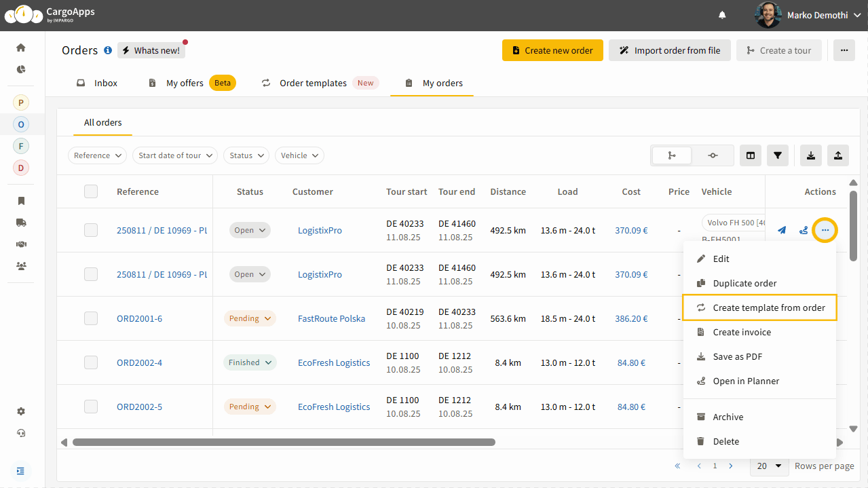Select Save as PDF menu entry
The image size is (868, 488).
[759, 356]
